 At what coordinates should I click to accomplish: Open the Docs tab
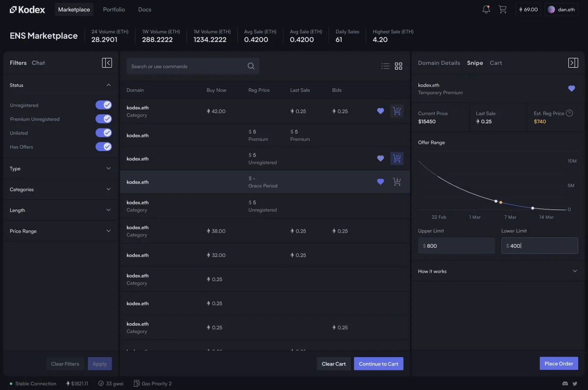tap(145, 9)
